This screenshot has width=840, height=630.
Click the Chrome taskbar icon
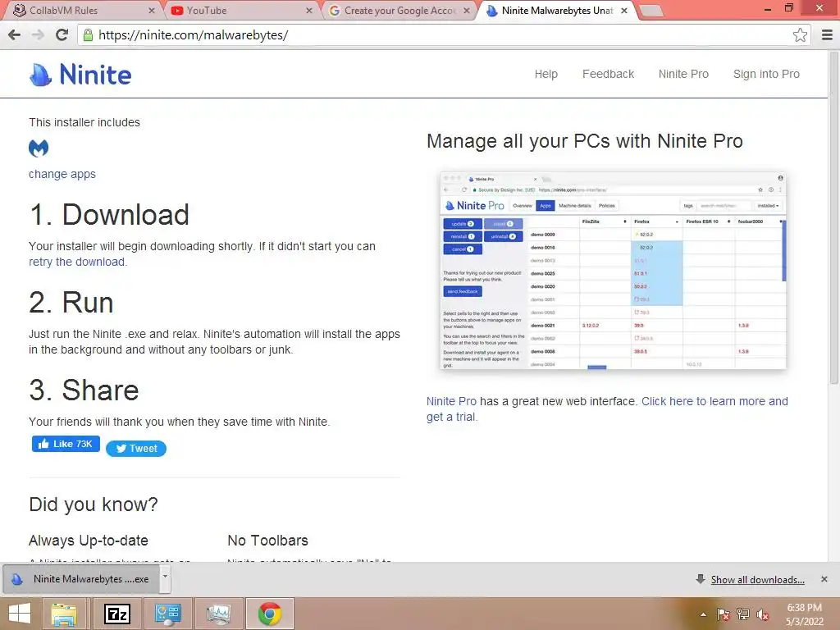point(270,614)
